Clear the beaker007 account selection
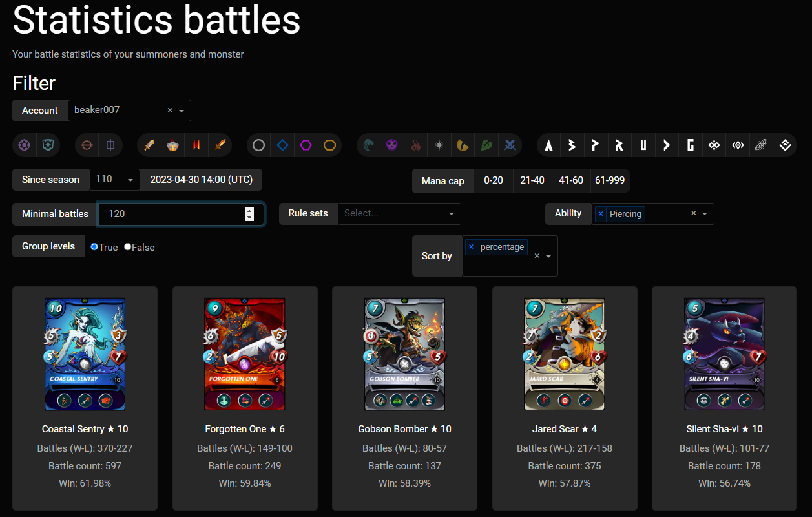Viewport: 812px width, 517px height. pos(170,111)
